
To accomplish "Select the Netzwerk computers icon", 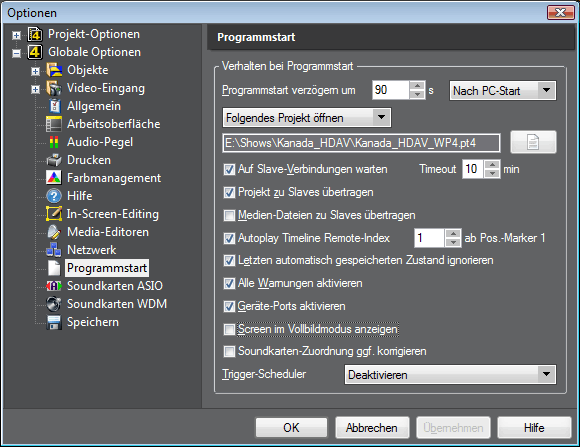I will (x=54, y=250).
